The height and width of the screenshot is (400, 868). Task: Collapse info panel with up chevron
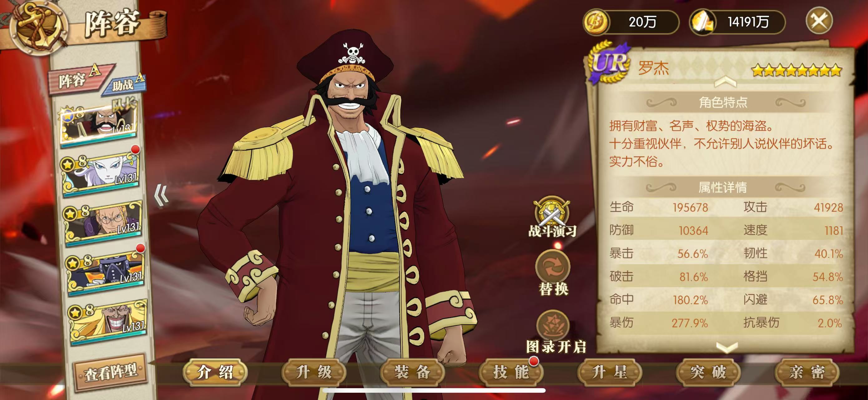pyautogui.click(x=725, y=82)
